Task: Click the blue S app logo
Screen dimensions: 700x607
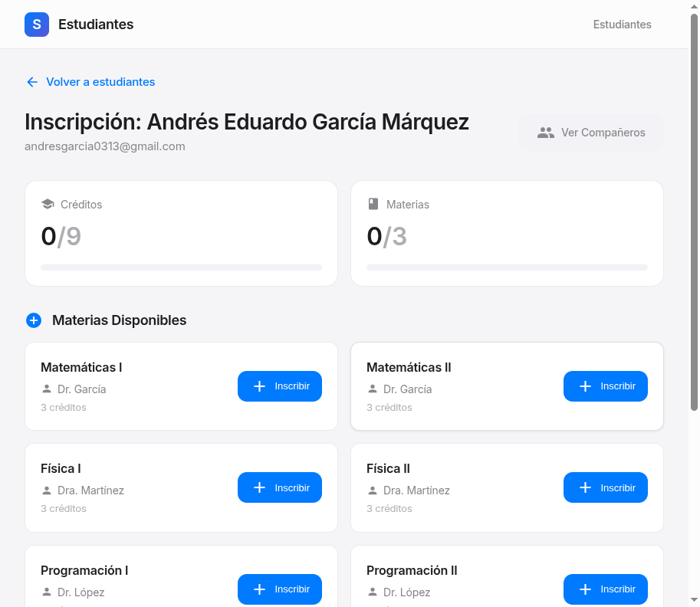Action: 37,25
